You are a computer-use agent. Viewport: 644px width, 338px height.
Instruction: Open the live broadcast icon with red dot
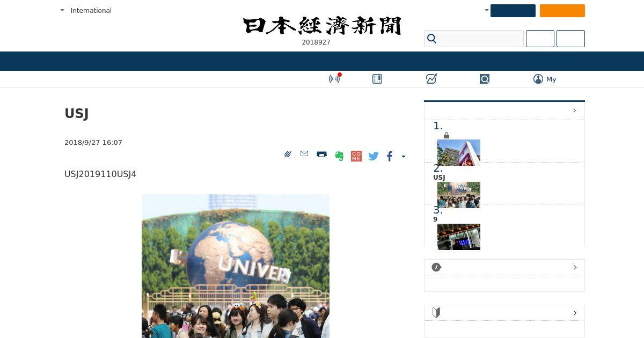(335, 78)
